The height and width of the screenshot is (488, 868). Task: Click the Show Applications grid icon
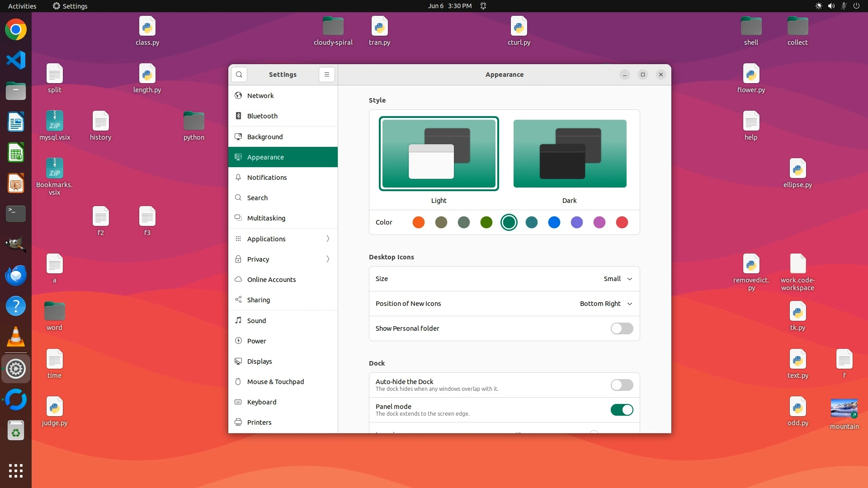tap(16, 470)
